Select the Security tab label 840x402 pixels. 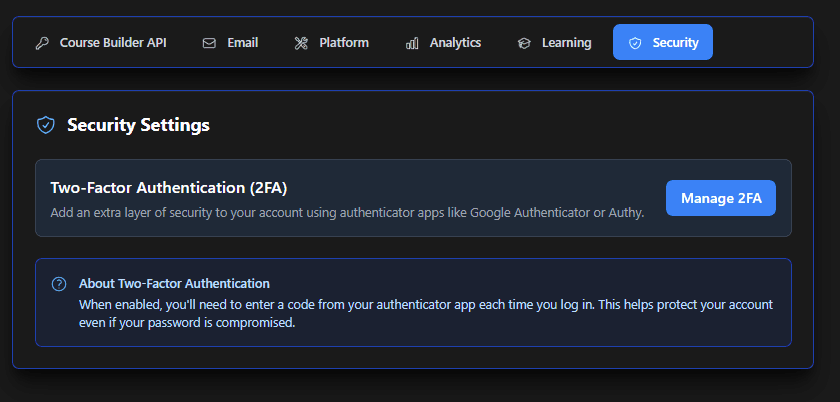click(x=675, y=43)
